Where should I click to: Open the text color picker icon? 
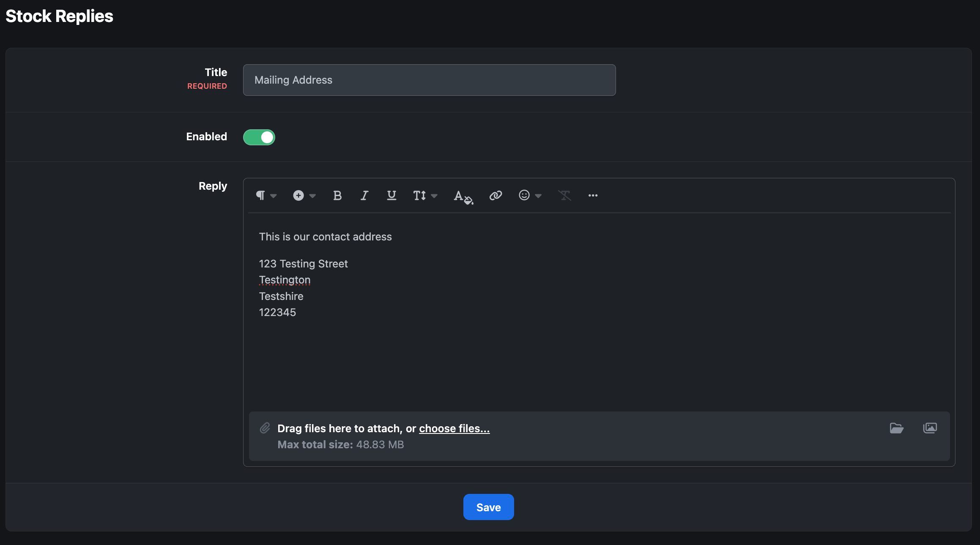(463, 196)
